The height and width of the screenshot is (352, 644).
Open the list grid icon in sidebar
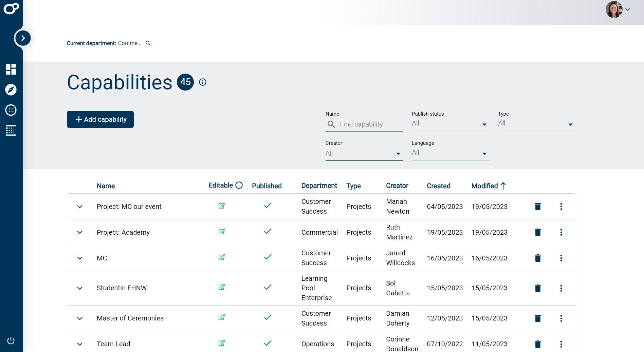click(x=11, y=131)
